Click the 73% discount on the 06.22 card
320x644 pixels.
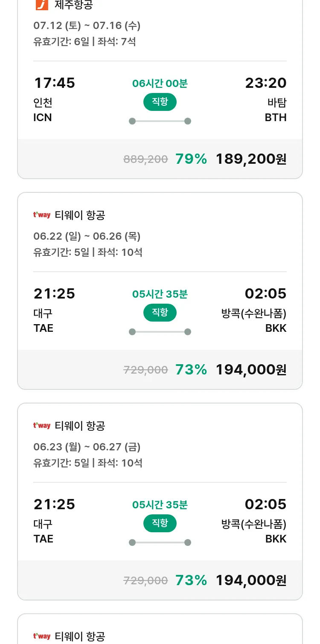click(x=191, y=370)
